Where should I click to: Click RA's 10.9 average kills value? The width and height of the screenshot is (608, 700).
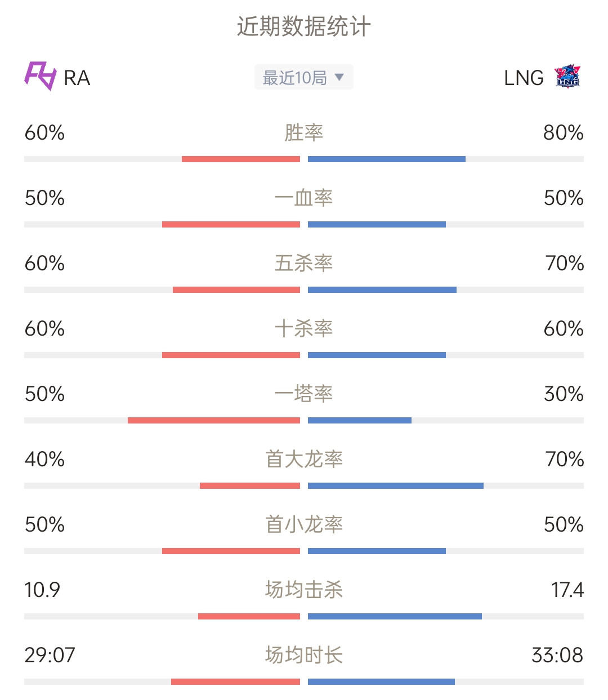point(42,590)
